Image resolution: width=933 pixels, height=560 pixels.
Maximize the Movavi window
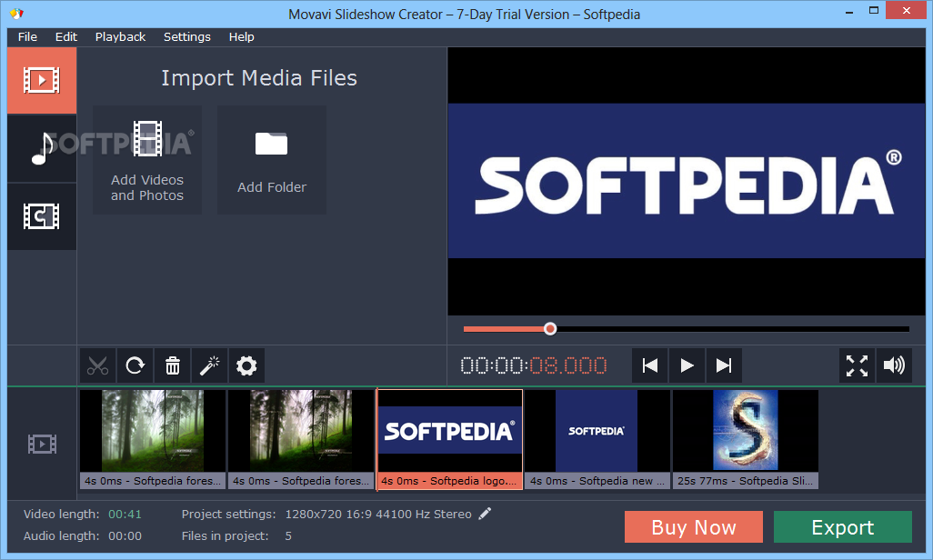pos(874,10)
